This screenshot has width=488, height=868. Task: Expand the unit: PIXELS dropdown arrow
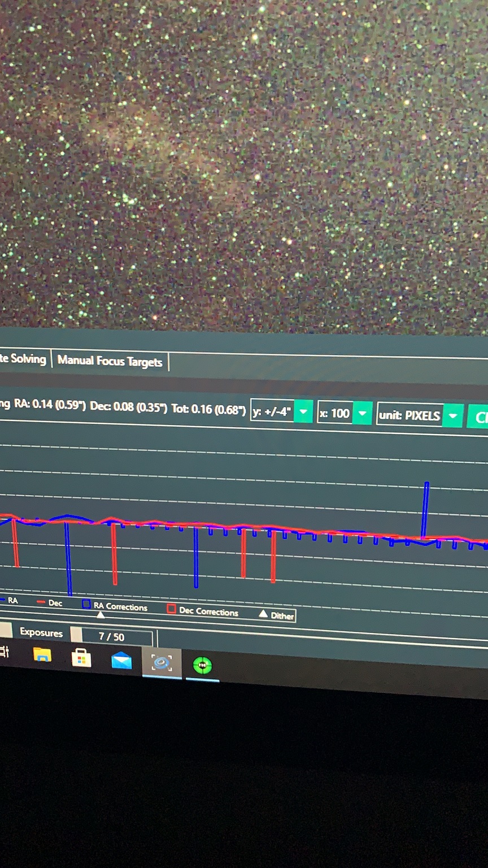coord(453,416)
